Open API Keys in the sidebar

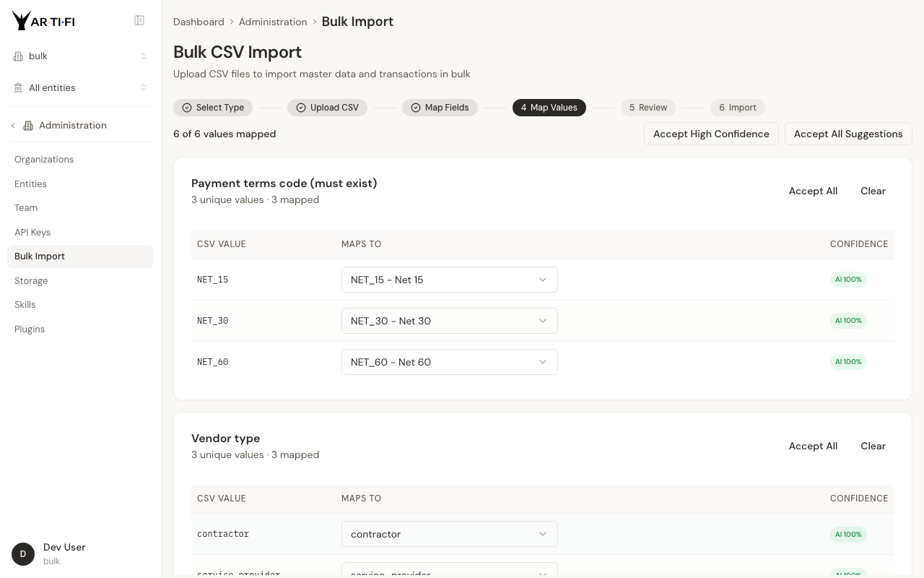(32, 233)
